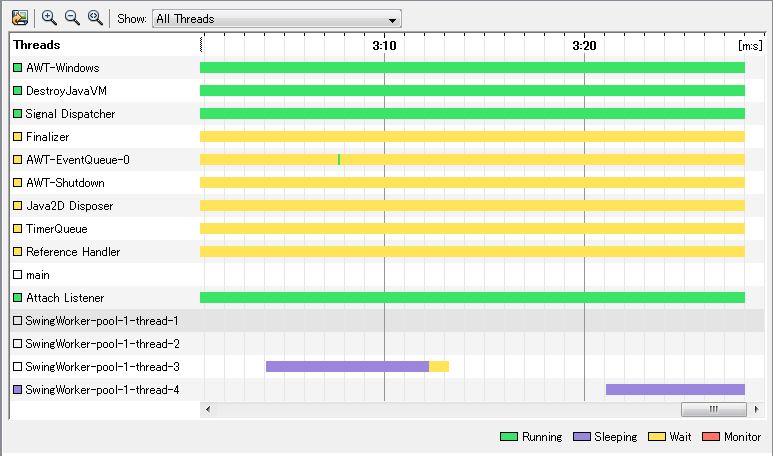Image resolution: width=775 pixels, height=456 pixels.
Task: Open the Show threads dropdown
Action: (x=276, y=19)
